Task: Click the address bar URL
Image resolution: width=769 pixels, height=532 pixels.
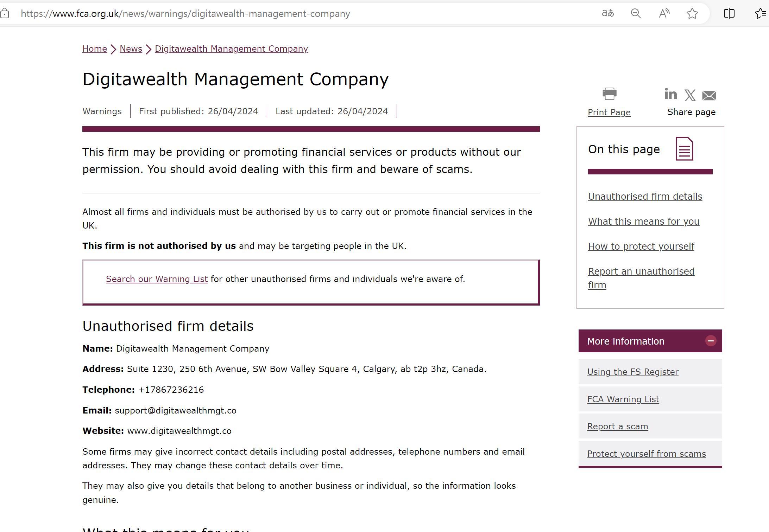Action: (185, 13)
